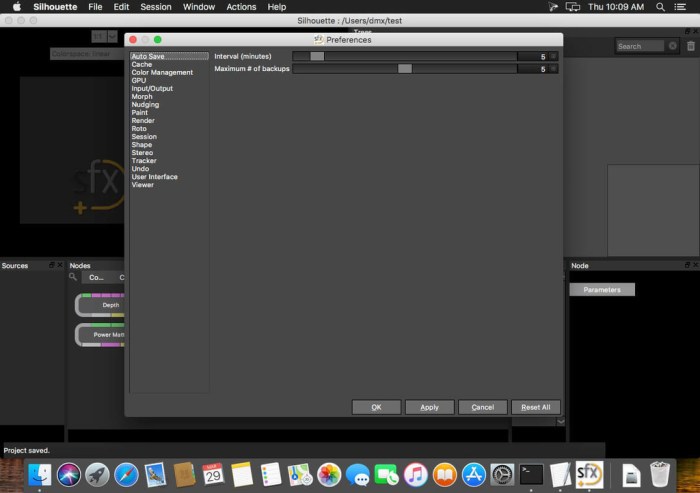Close the Node panel
This screenshot has height=493, width=700.
695,265
